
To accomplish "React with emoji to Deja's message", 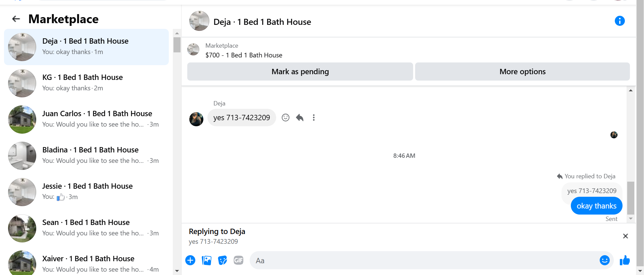I will pos(286,118).
